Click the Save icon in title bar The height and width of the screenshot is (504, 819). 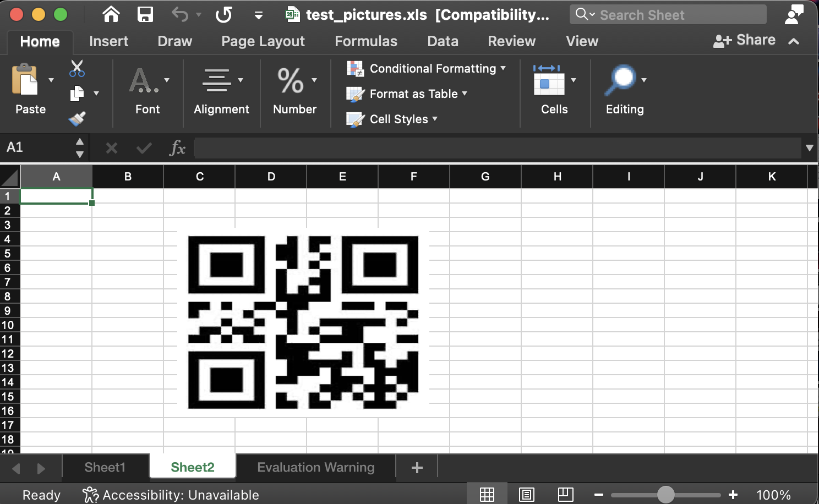pyautogui.click(x=145, y=14)
